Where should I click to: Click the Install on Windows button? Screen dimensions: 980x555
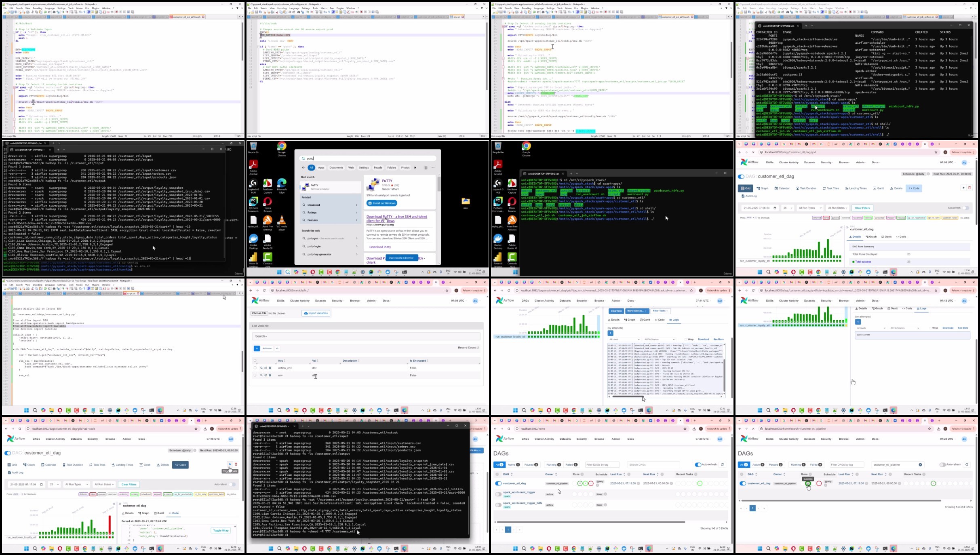coord(382,203)
